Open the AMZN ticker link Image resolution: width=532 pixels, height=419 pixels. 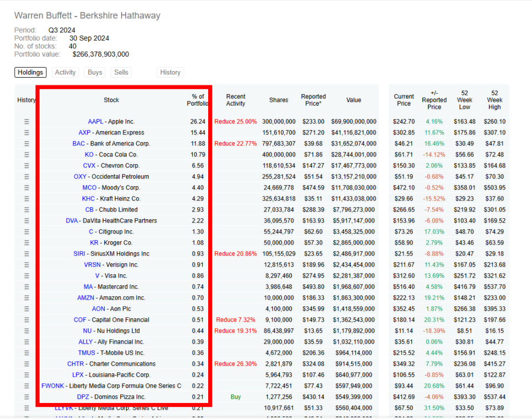point(85,298)
